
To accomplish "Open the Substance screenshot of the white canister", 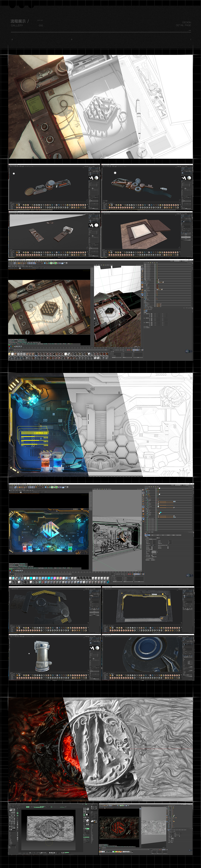I will click(x=54, y=657).
